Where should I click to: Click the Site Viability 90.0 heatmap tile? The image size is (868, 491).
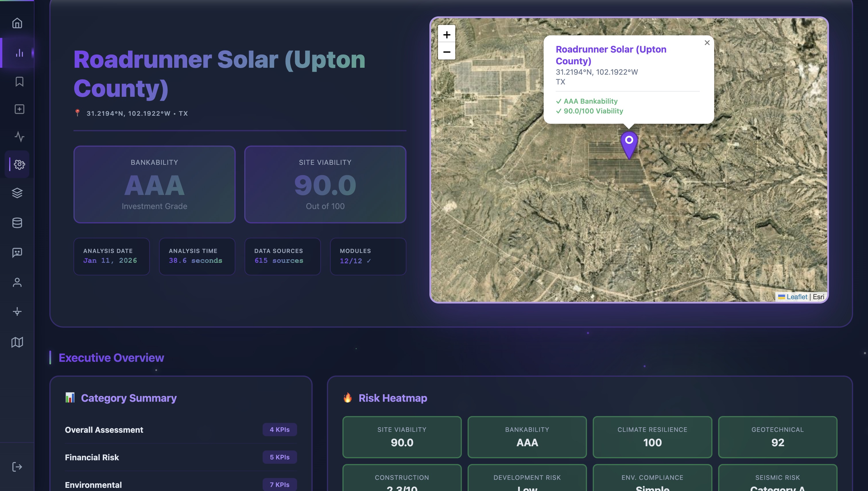402,437
